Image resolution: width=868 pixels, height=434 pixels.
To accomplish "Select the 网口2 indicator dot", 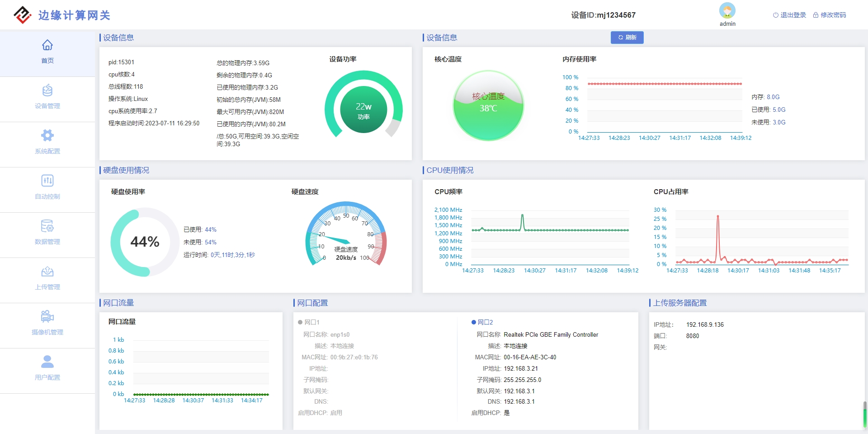I will point(474,322).
